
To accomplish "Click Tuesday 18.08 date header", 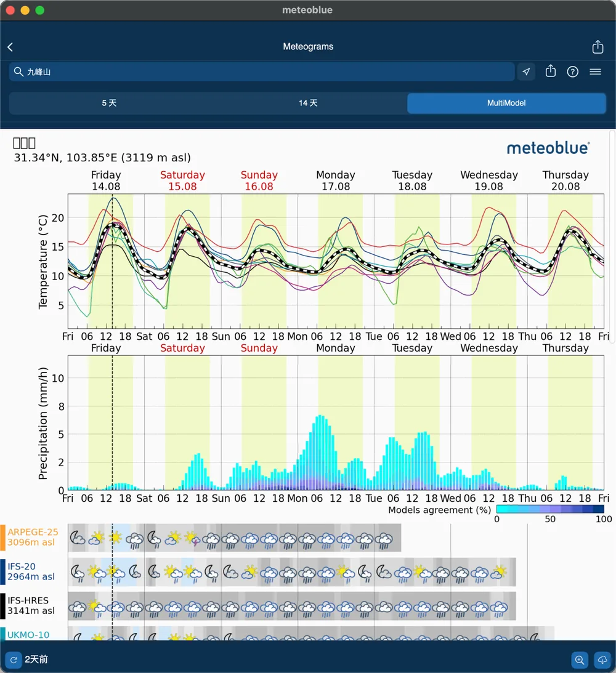I will click(x=412, y=180).
